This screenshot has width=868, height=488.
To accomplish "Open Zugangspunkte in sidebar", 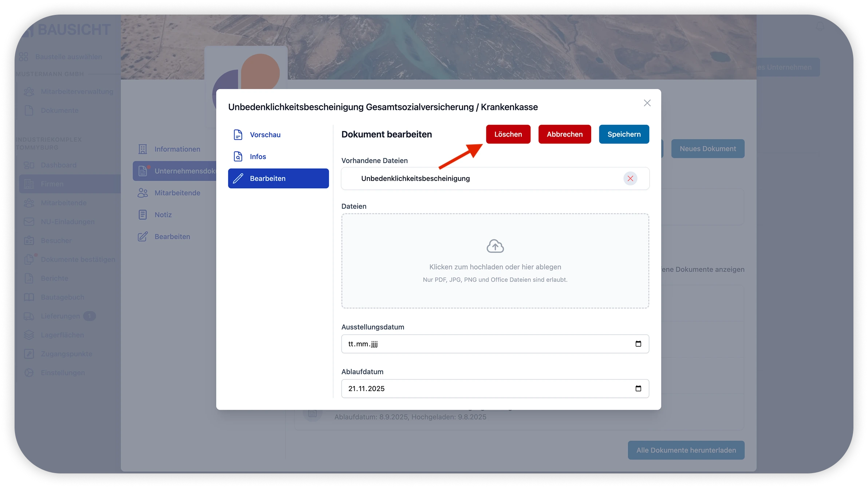I will pos(66,354).
